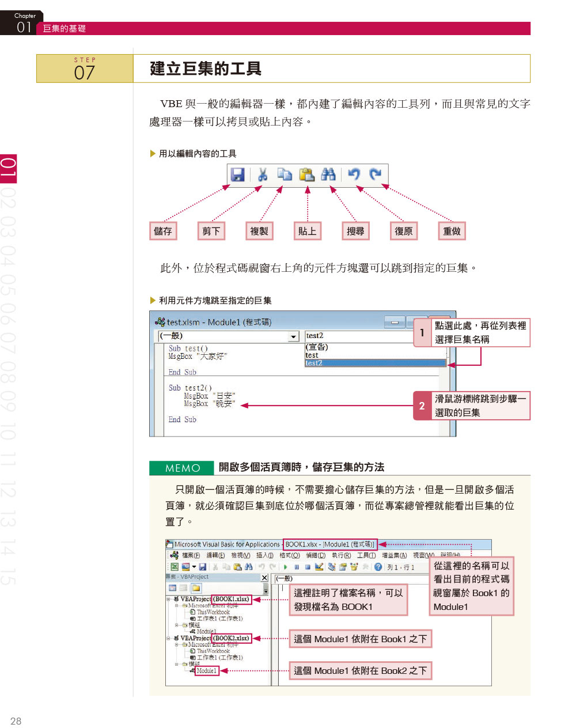Image resolution: width=576 pixels, height=728 pixels.
Task: Click the green Run macro play icon
Action: point(286,567)
